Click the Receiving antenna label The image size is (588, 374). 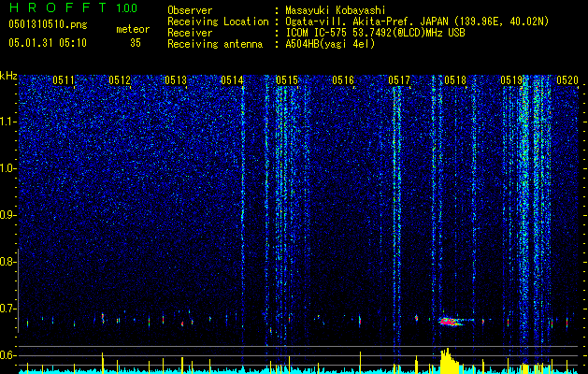215,44
